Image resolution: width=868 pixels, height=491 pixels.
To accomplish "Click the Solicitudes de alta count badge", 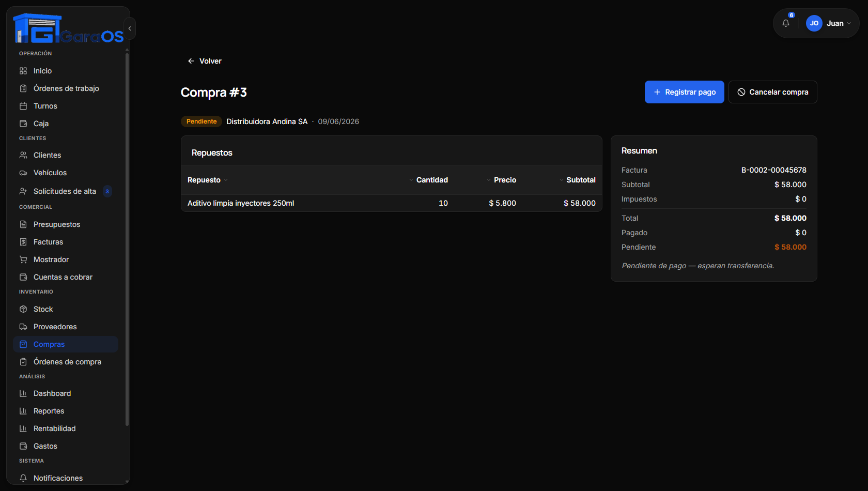I will (107, 191).
